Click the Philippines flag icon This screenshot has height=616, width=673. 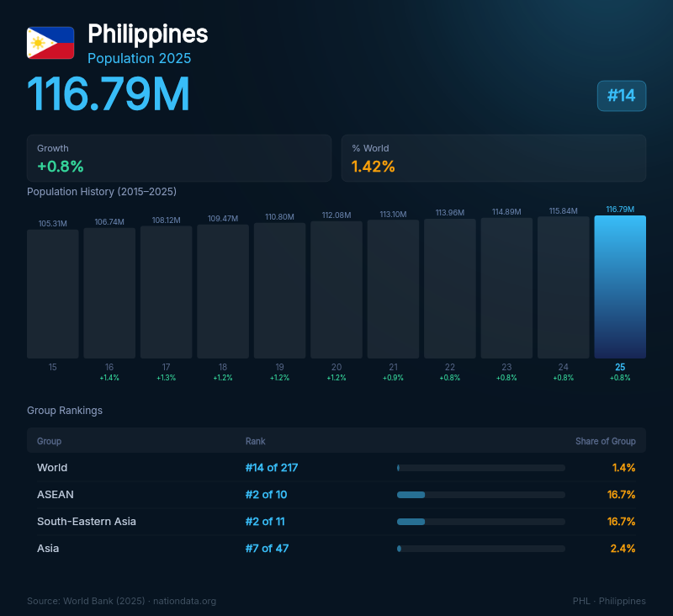tap(50, 43)
